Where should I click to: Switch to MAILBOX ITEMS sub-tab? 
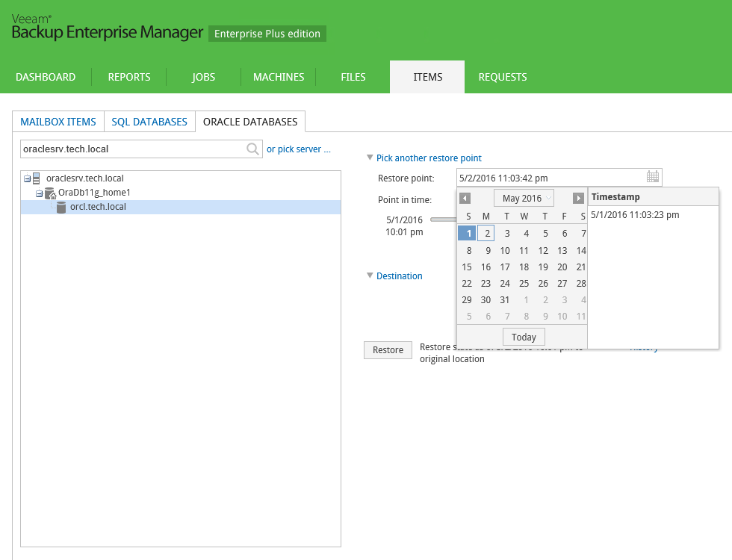coord(58,122)
